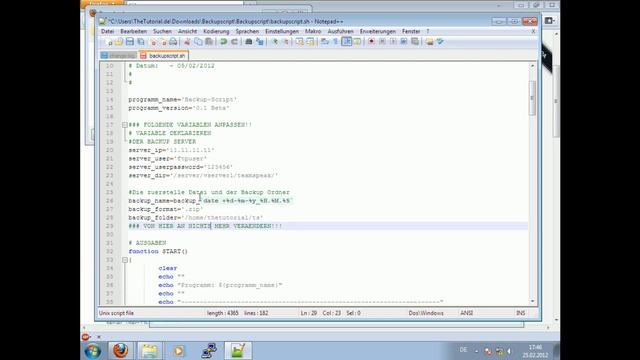The height and width of the screenshot is (360, 640).
Task: Close the current document via toolbar icon
Action: pos(153,42)
